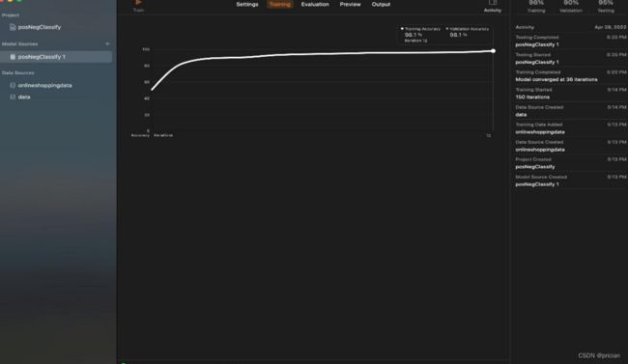Click the posNegClassify 1 model source icon
The width and height of the screenshot is (628, 364).
pos(13,57)
